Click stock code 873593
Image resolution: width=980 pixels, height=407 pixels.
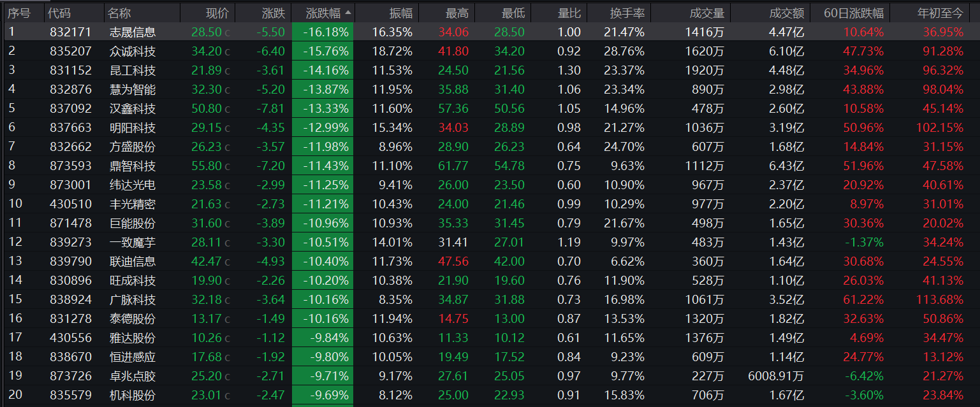(71, 166)
